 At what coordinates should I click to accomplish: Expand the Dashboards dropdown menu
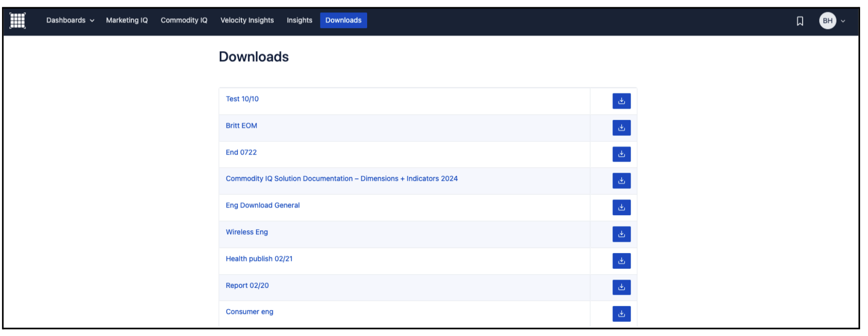[70, 21]
